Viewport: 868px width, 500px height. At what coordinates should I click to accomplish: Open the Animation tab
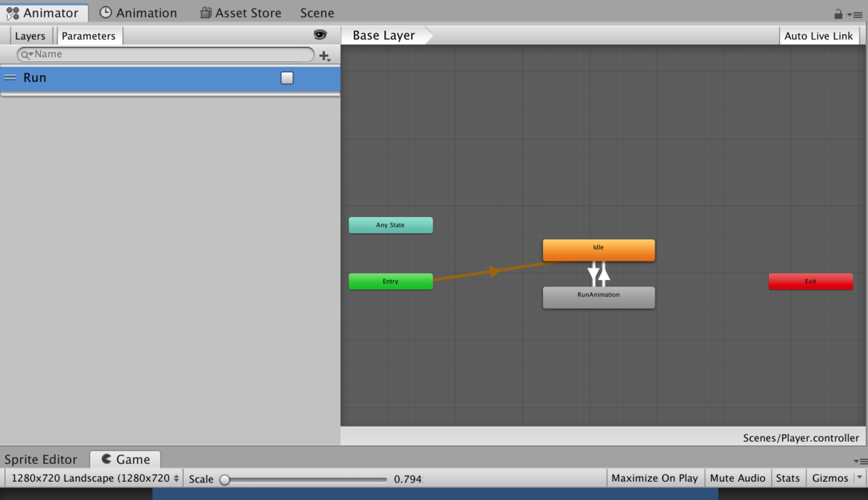pos(138,12)
